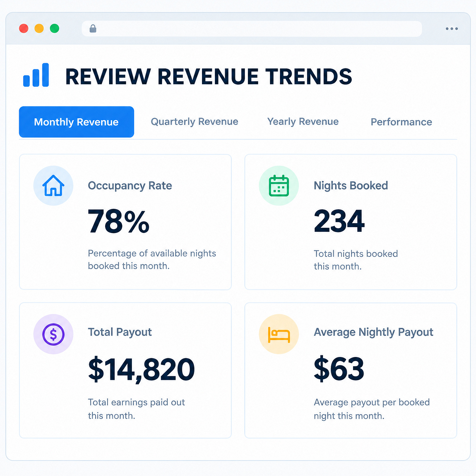
Task: Click the Total Payout card title
Action: (120, 332)
